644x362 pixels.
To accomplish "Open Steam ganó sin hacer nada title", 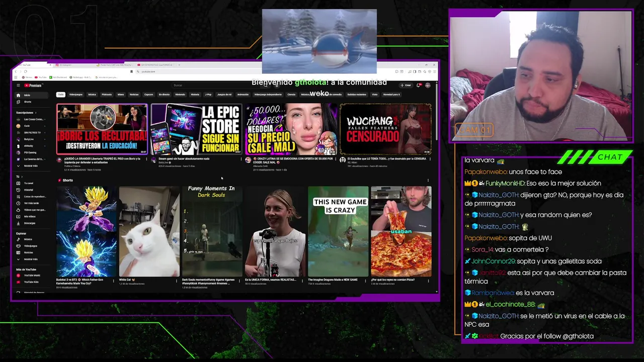I will tap(184, 159).
